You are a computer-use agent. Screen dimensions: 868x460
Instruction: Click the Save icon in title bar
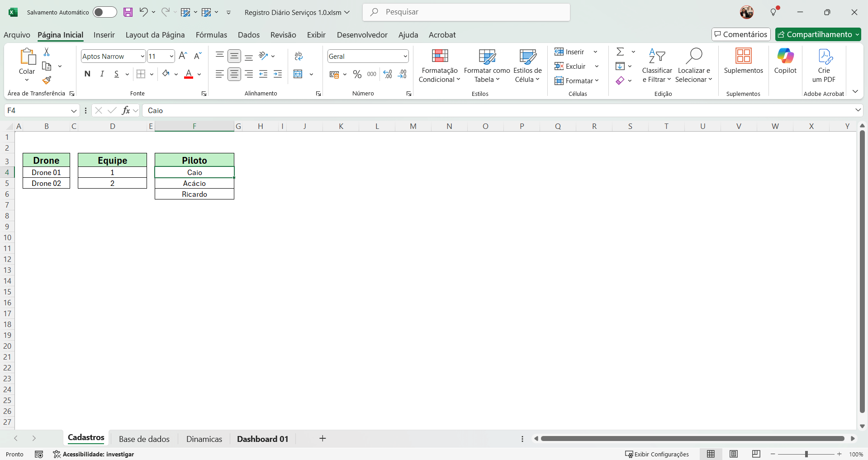point(128,12)
